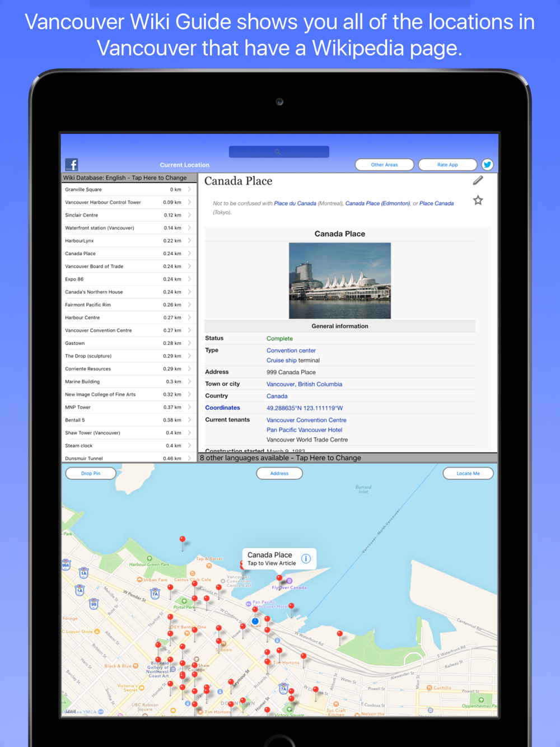Image resolution: width=560 pixels, height=747 pixels.
Task: Select Steam clock row
Action: [129, 446]
